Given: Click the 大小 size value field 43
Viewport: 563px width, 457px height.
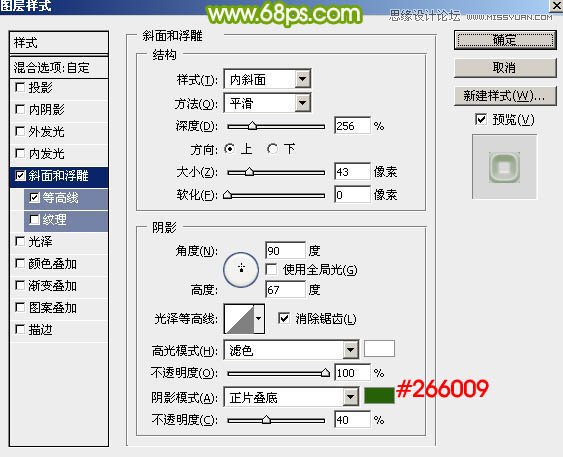Looking at the screenshot, I should coord(352,172).
